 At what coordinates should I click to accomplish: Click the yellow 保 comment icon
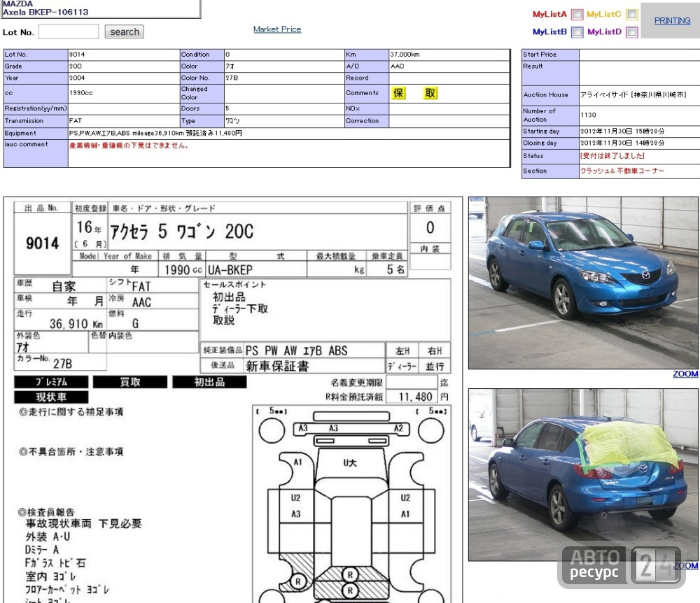pyautogui.click(x=398, y=93)
